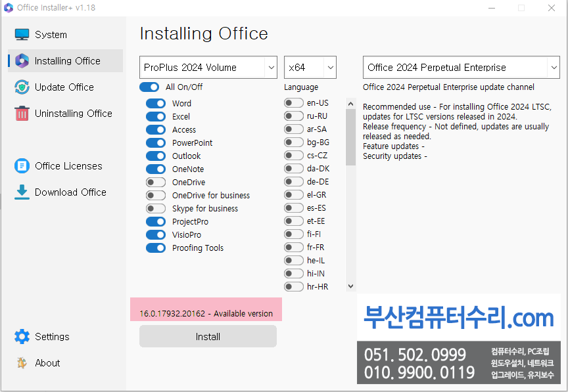Turn on es-ES language toggle

(x=294, y=207)
